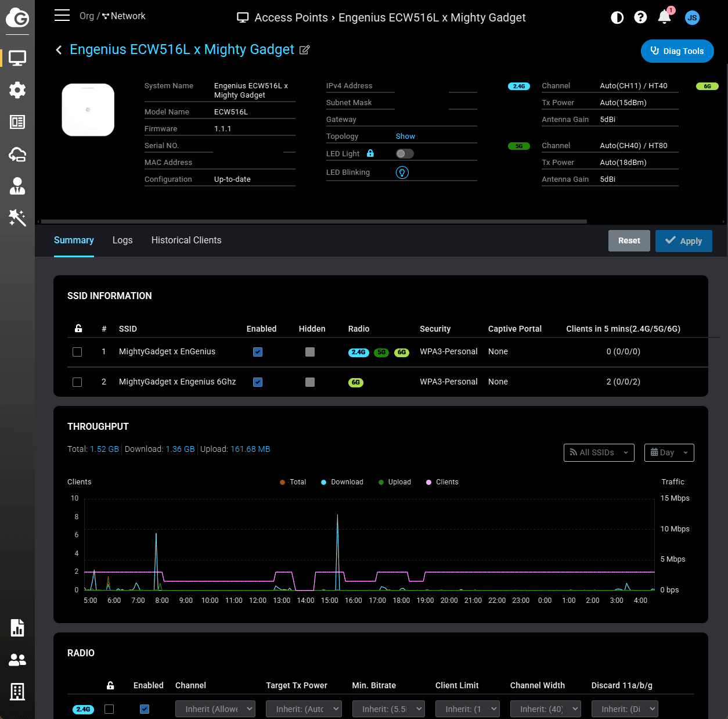Toggle the LED Light switch
This screenshot has height=719, width=728.
pyautogui.click(x=405, y=154)
